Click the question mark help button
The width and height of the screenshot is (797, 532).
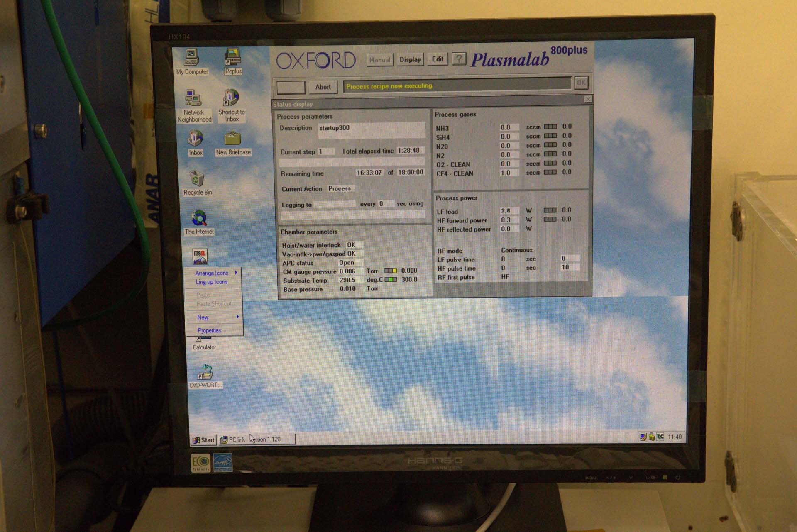pyautogui.click(x=459, y=59)
